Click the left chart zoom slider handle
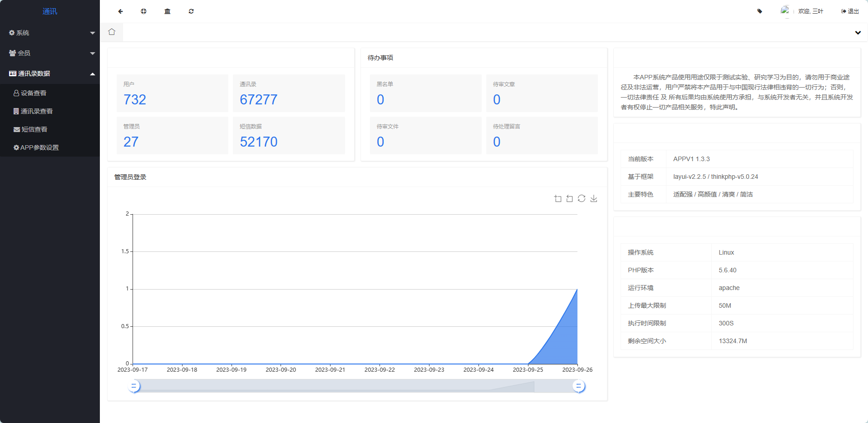The height and width of the screenshot is (423, 868). [x=134, y=386]
